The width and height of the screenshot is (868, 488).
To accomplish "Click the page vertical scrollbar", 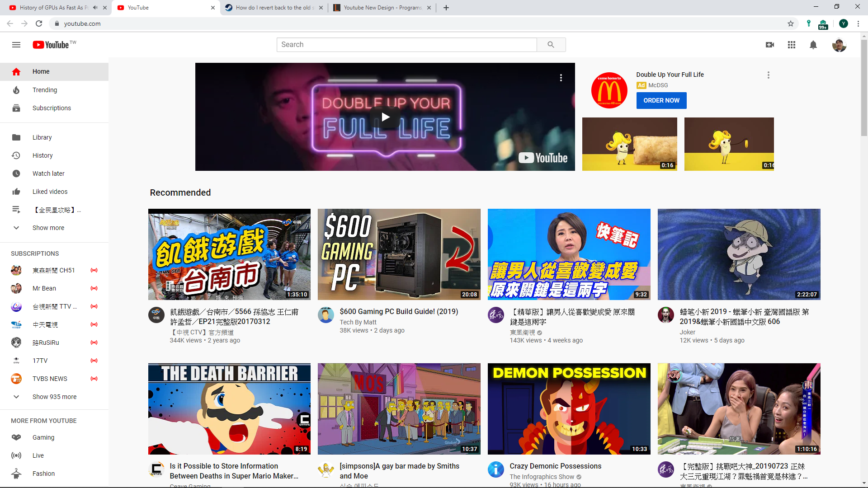I will pyautogui.click(x=864, y=88).
